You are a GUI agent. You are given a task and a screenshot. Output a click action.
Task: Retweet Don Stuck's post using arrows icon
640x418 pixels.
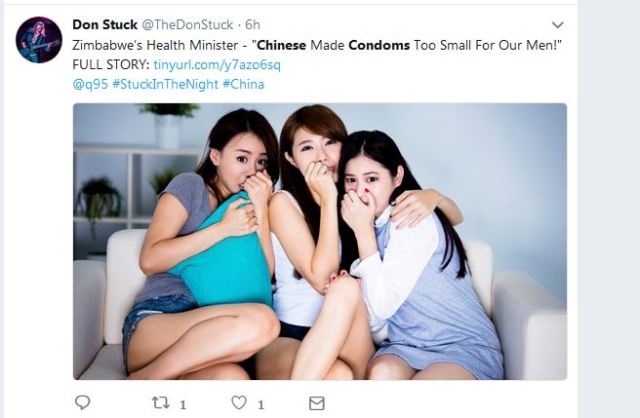[x=160, y=403]
